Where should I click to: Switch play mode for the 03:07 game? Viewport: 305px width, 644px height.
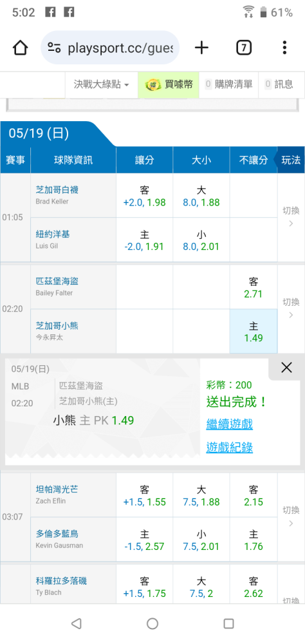291,516
